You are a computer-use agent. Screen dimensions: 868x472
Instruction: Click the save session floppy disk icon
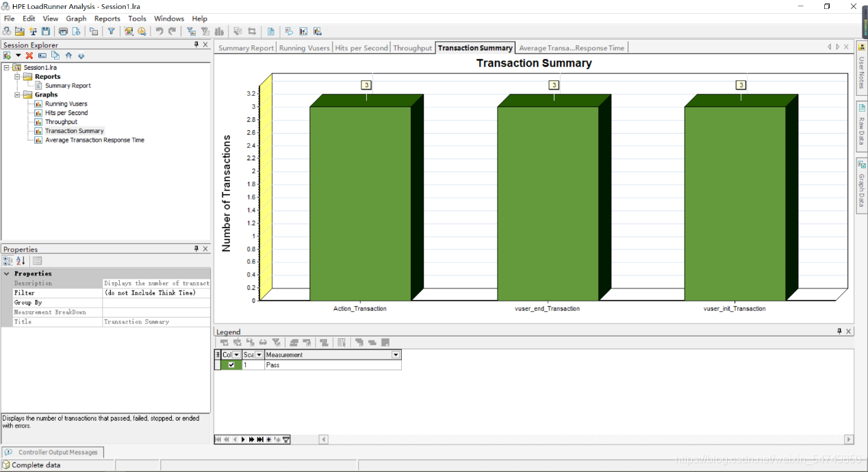(x=46, y=32)
